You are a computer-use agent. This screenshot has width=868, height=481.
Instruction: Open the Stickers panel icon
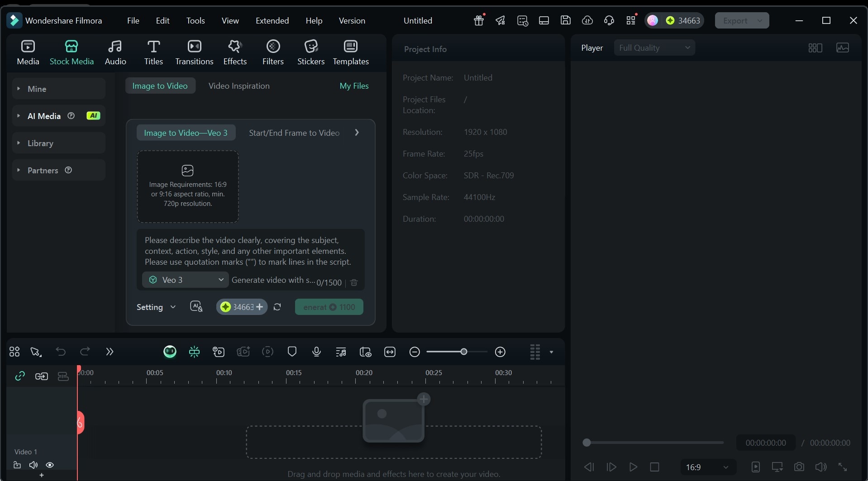(311, 52)
